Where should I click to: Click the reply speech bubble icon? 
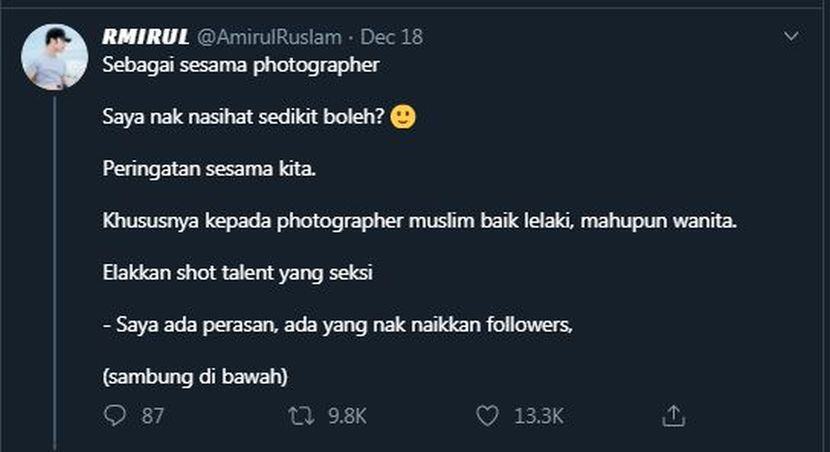pyautogui.click(x=115, y=415)
